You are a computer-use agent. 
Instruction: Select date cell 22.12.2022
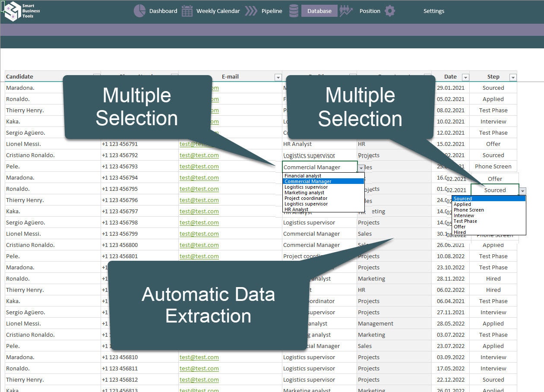(x=450, y=380)
